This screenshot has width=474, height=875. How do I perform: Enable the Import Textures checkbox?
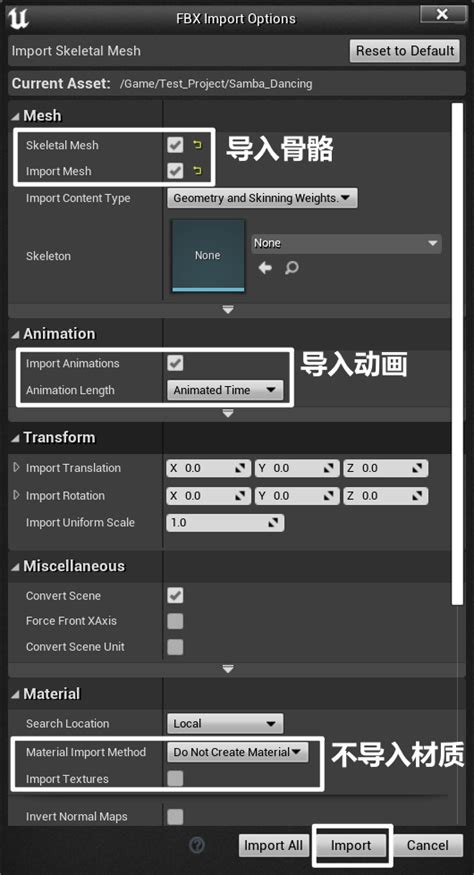[175, 778]
